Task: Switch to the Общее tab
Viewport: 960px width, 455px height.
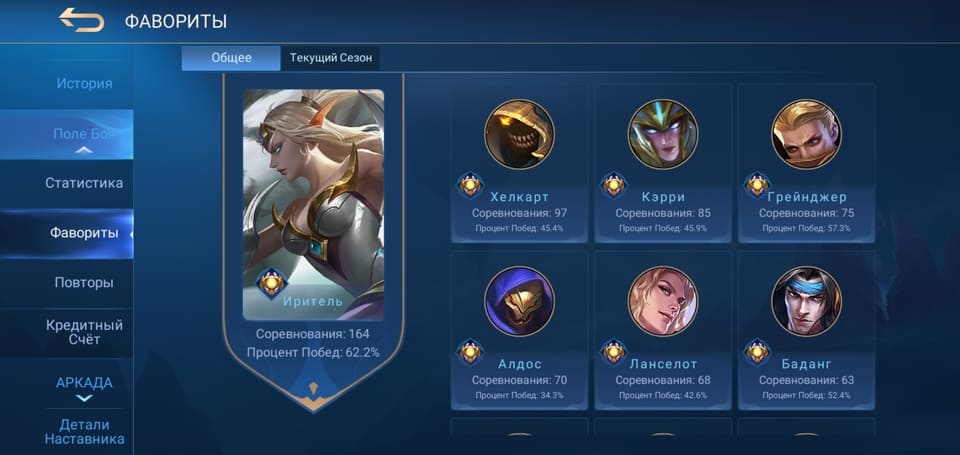Action: coord(231,58)
